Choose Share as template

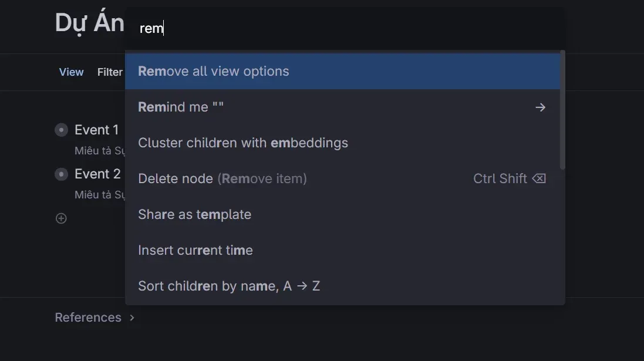click(342, 214)
